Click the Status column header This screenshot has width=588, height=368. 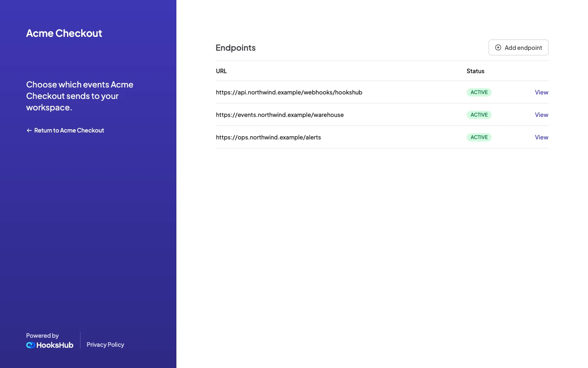click(x=475, y=71)
